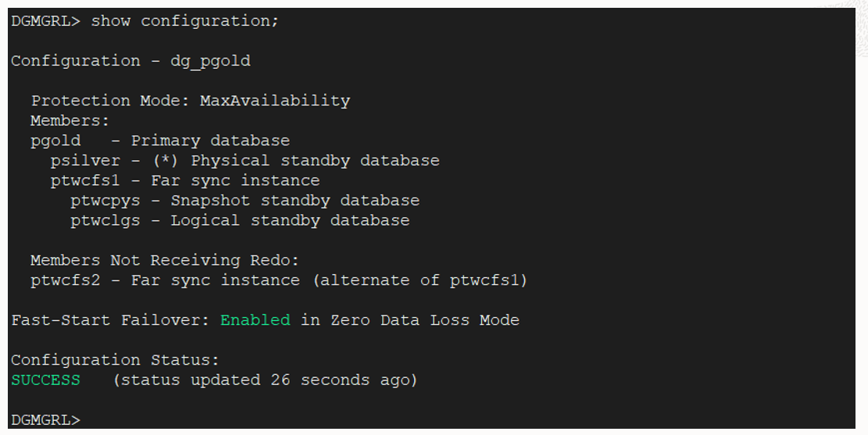Click the (*) marker beside psilver
The height and width of the screenshot is (435, 868).
click(x=166, y=161)
